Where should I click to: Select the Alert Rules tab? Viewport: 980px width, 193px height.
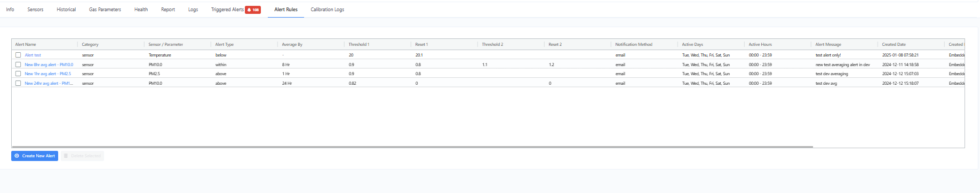click(286, 10)
